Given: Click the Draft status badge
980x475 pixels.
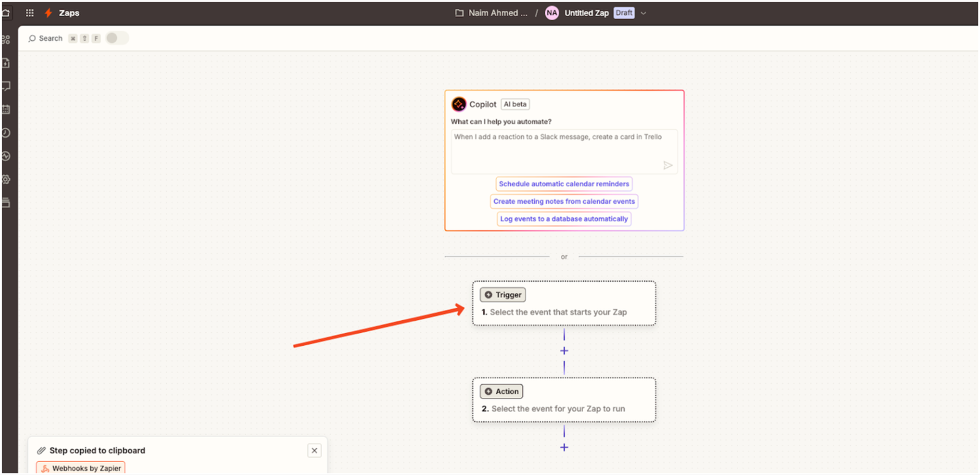Looking at the screenshot, I should tap(624, 13).
